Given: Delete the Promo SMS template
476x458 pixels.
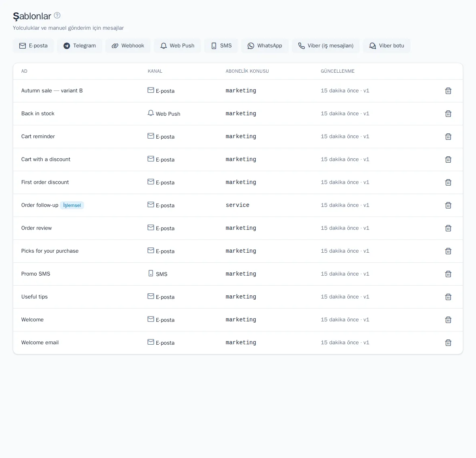Looking at the screenshot, I should (x=448, y=274).
